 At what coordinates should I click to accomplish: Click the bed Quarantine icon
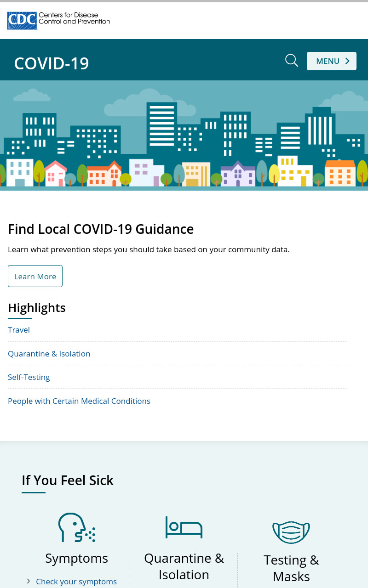184,527
